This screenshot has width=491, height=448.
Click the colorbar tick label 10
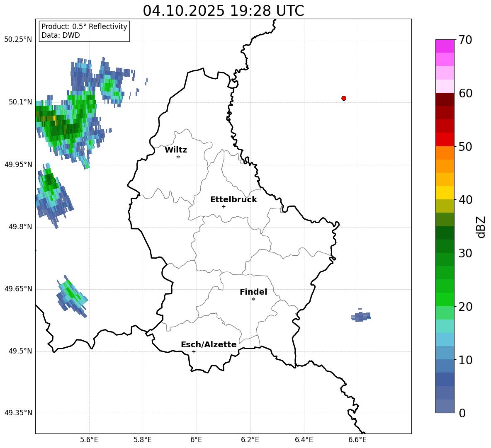(465, 360)
